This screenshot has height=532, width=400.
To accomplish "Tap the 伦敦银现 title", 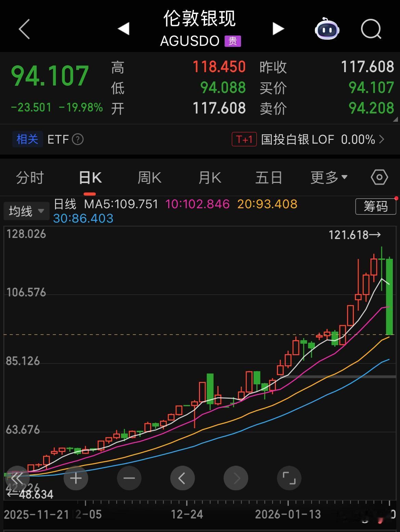I will 200,18.
